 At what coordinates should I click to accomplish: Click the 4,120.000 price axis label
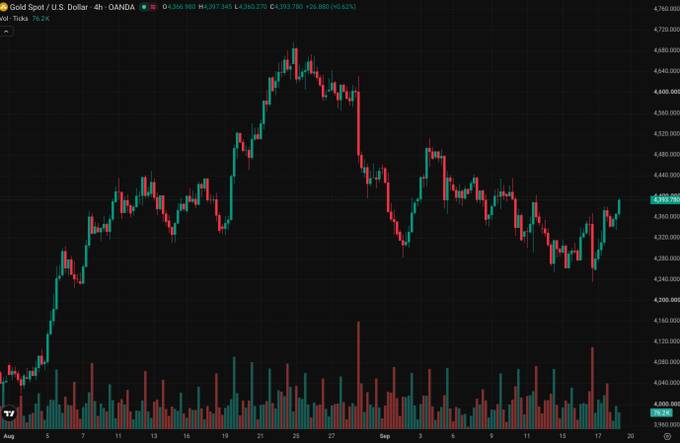point(666,342)
